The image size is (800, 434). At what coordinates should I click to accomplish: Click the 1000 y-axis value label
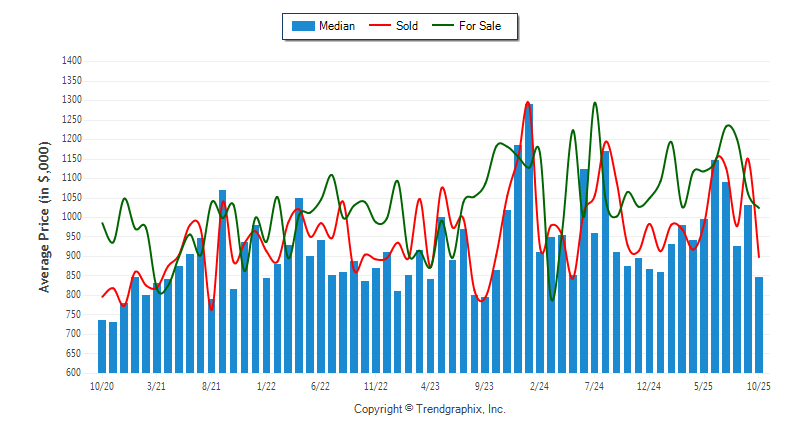71,217
